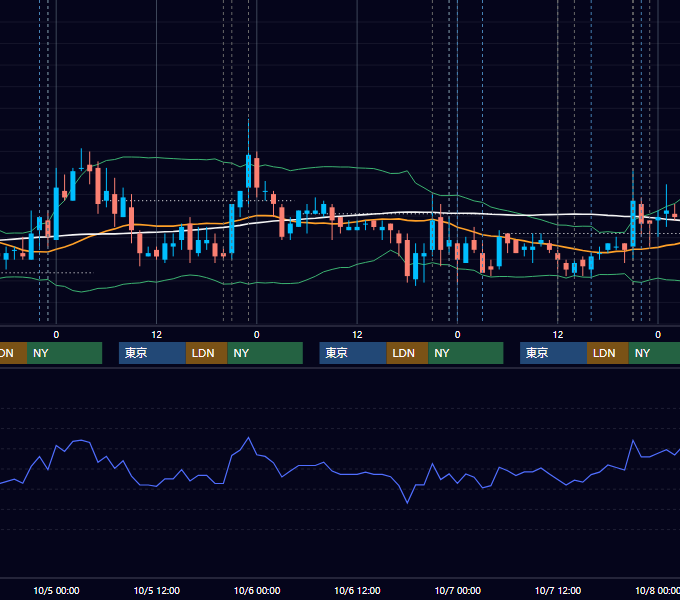
Task: Click the NY session block spanning 10/7 00:00
Action: (x=466, y=353)
